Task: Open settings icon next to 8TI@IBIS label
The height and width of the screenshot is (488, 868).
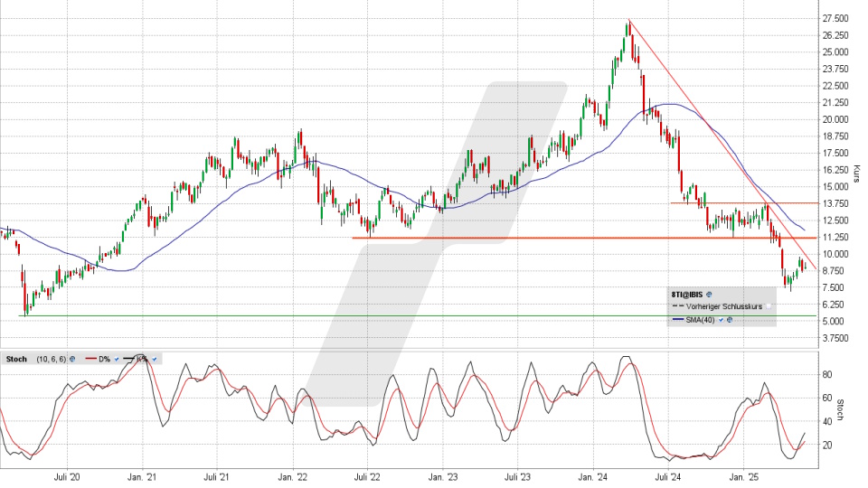Action: pos(709,295)
